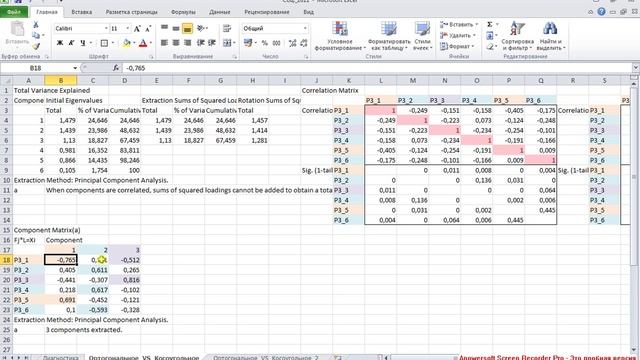This screenshot has width=640, height=360.
Task: Toggle center text alignment
Action: [x=176, y=42]
